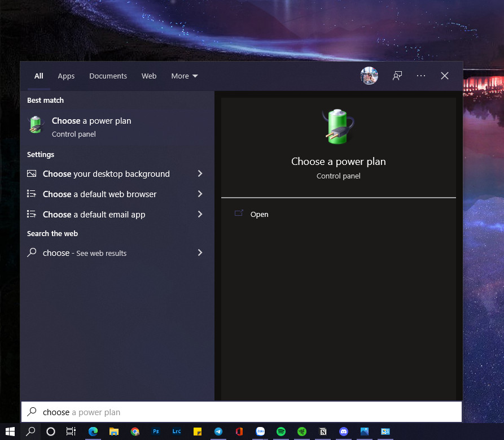This screenshot has width=504, height=440.
Task: Switch to the Apps search tab
Action: tap(66, 76)
